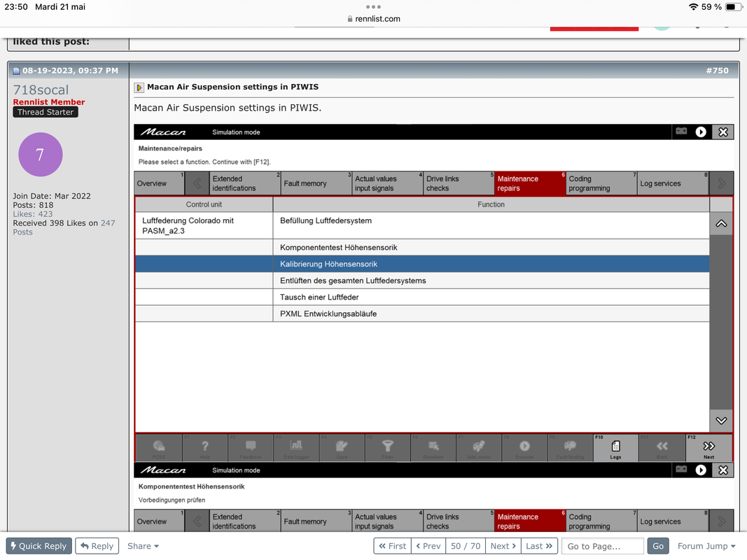Click X icon in upper Macan title bar

point(723,132)
